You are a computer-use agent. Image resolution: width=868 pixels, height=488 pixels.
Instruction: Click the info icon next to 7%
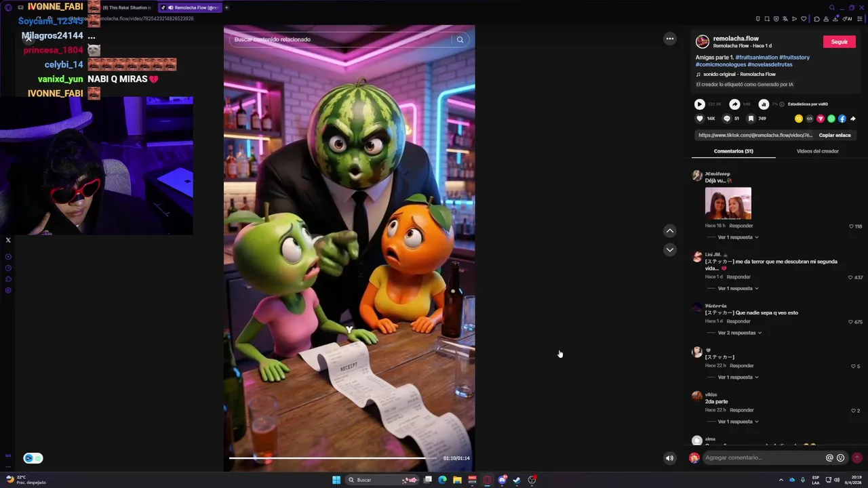[782, 104]
